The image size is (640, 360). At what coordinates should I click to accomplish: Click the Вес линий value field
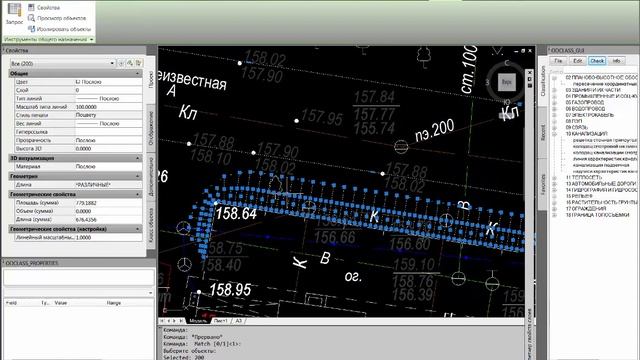(109, 123)
